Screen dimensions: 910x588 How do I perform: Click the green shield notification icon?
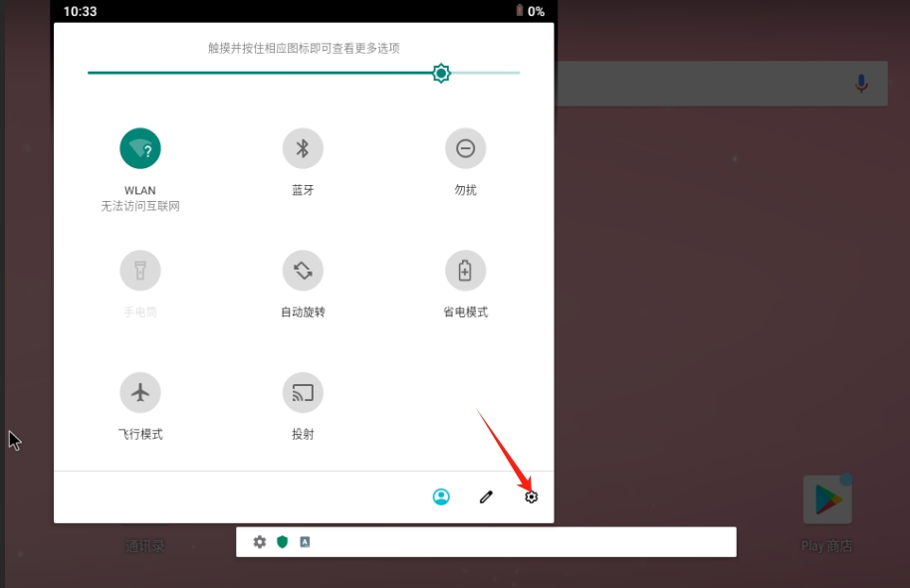pos(283,542)
